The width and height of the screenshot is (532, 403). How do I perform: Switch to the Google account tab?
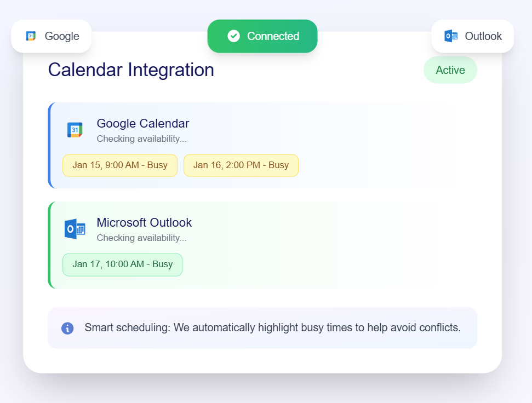51,36
